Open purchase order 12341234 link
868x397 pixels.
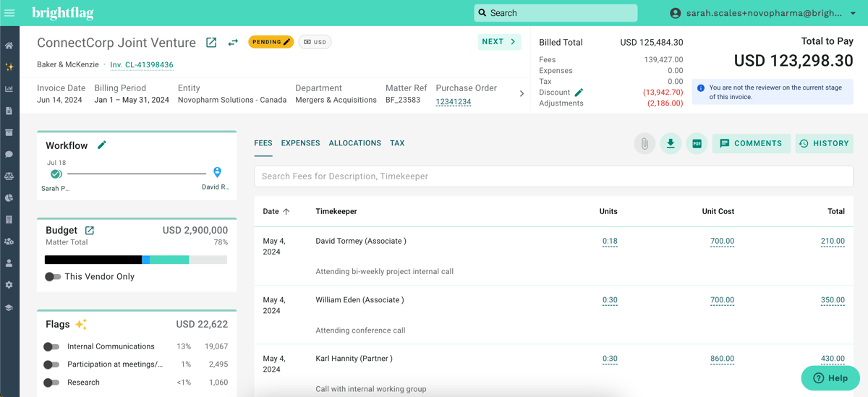pyautogui.click(x=454, y=102)
